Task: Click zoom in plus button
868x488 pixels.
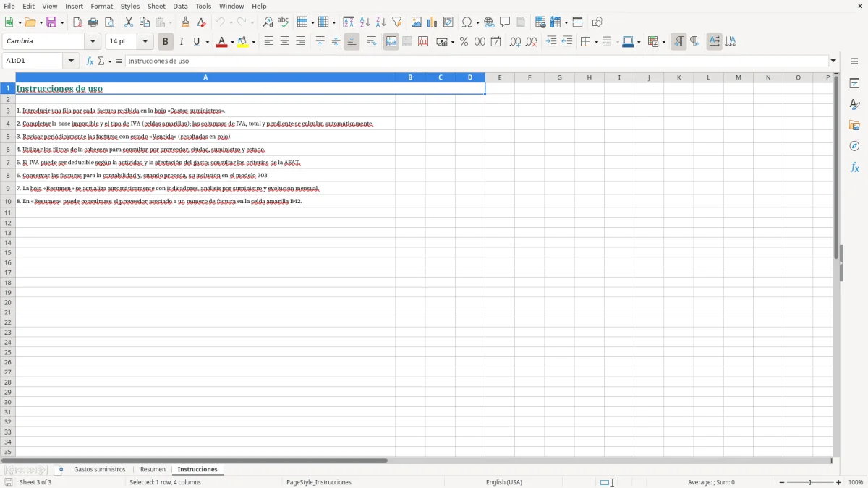Action: 839,482
